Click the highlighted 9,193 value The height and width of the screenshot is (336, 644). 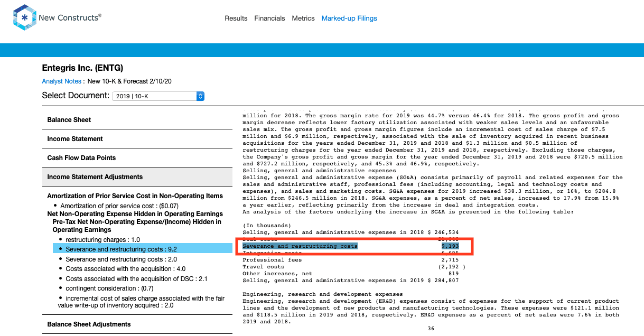click(x=450, y=246)
